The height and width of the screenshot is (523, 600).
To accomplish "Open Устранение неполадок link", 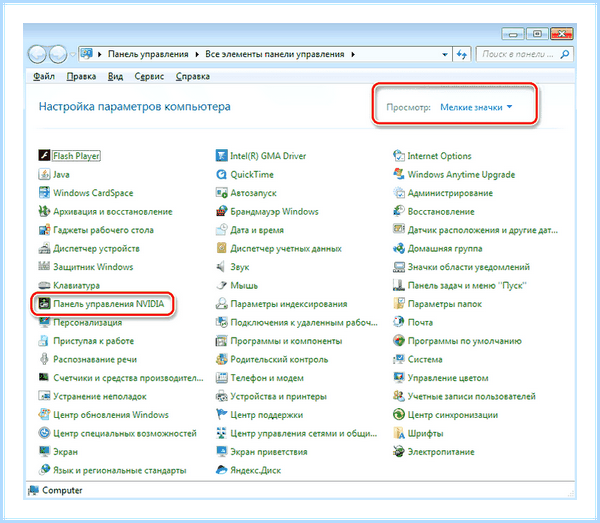I will click(99, 396).
